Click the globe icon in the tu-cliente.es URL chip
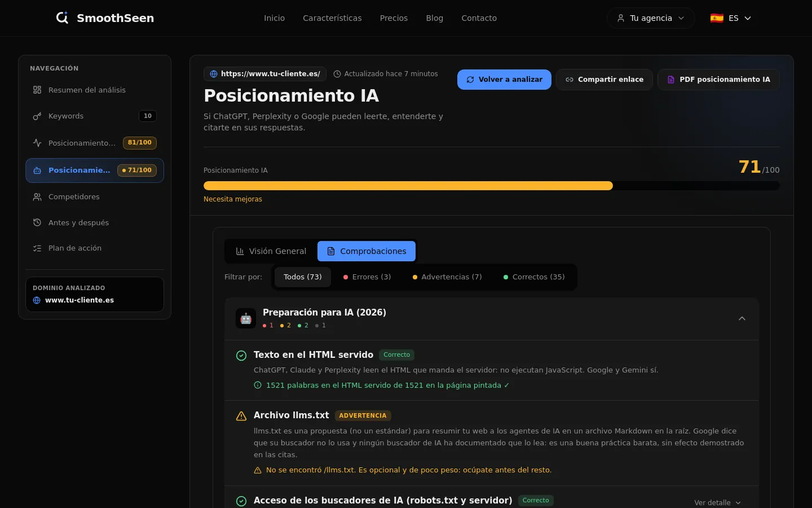 (214, 74)
